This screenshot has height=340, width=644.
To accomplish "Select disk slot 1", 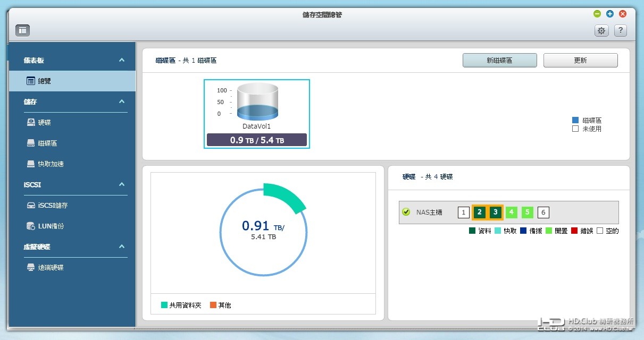I will coord(463,212).
